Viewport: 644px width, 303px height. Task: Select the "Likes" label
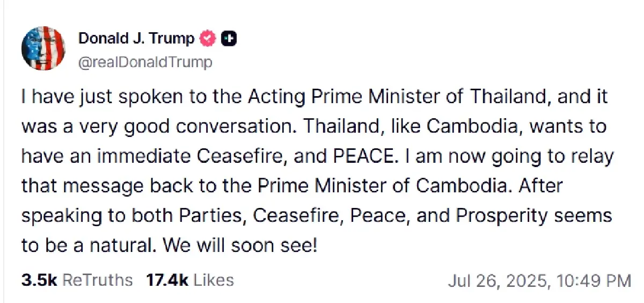[x=213, y=280]
